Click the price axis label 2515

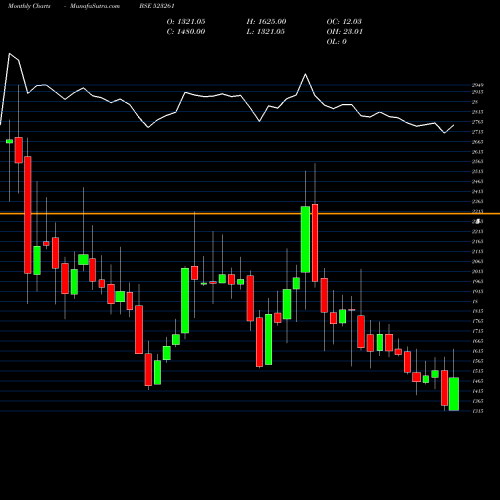[x=478, y=172]
